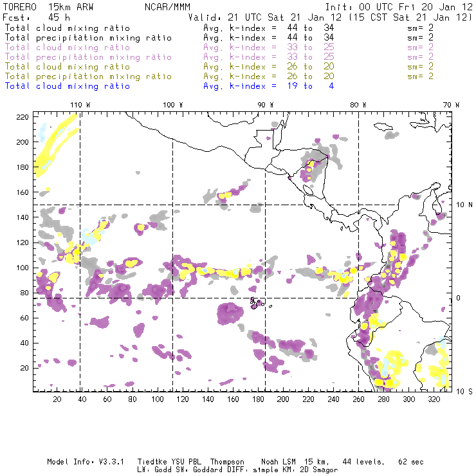Select the purple 'Total precipitation mixing ratio' legend line
This screenshot has height=476, width=476.
click(88, 57)
